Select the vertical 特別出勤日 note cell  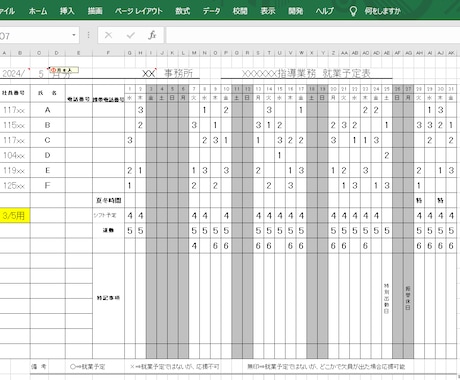387,298
